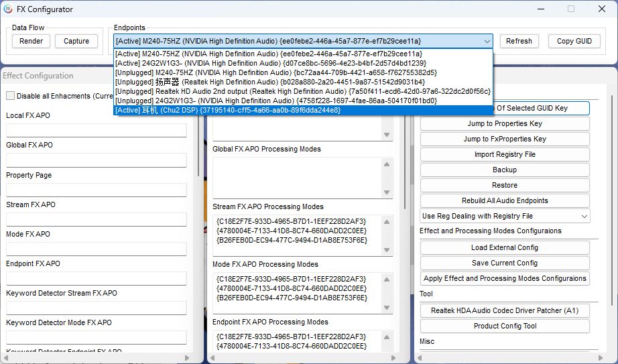Click Keyword Detector Stream FX APO field

tap(97, 308)
